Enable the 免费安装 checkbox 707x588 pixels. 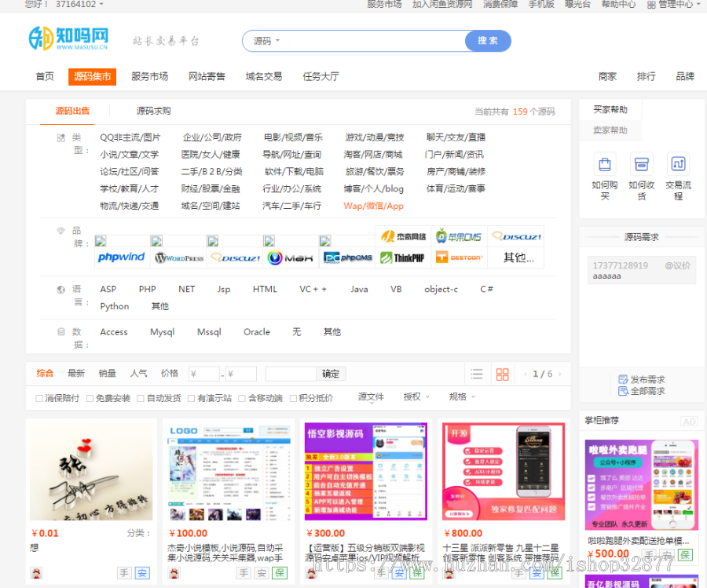pos(90,398)
